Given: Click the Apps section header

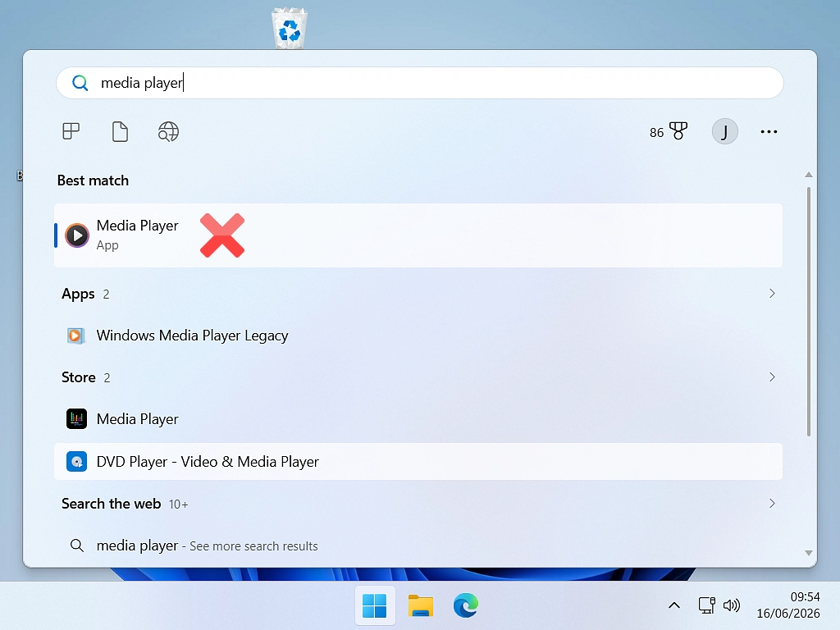Looking at the screenshot, I should point(78,294).
